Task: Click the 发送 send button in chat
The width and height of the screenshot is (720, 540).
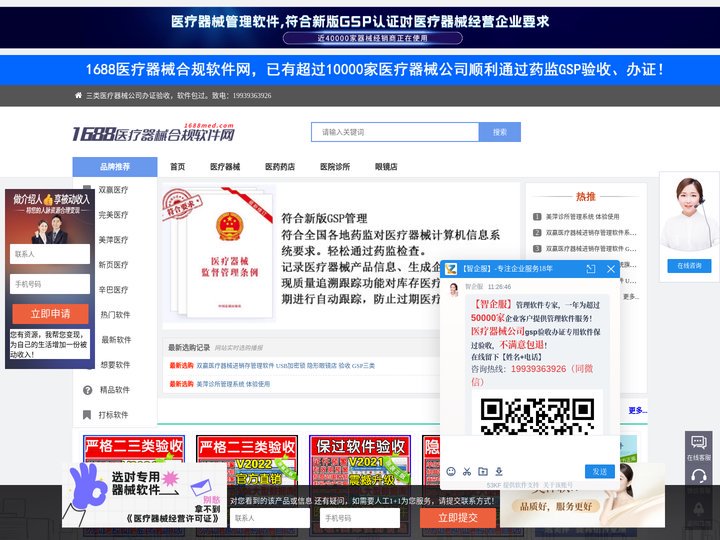Action: tap(600, 471)
